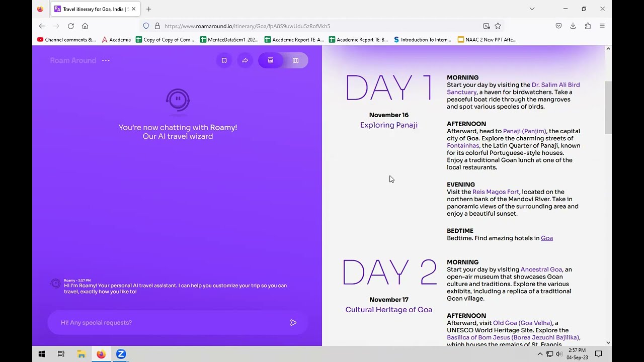Expand the system tray hidden icons chevron

pos(540,354)
